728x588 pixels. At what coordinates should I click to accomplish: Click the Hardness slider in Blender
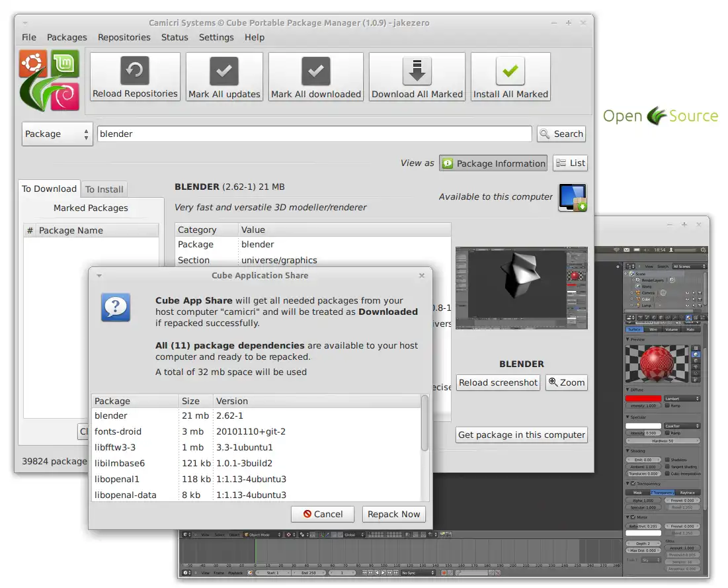tap(663, 441)
